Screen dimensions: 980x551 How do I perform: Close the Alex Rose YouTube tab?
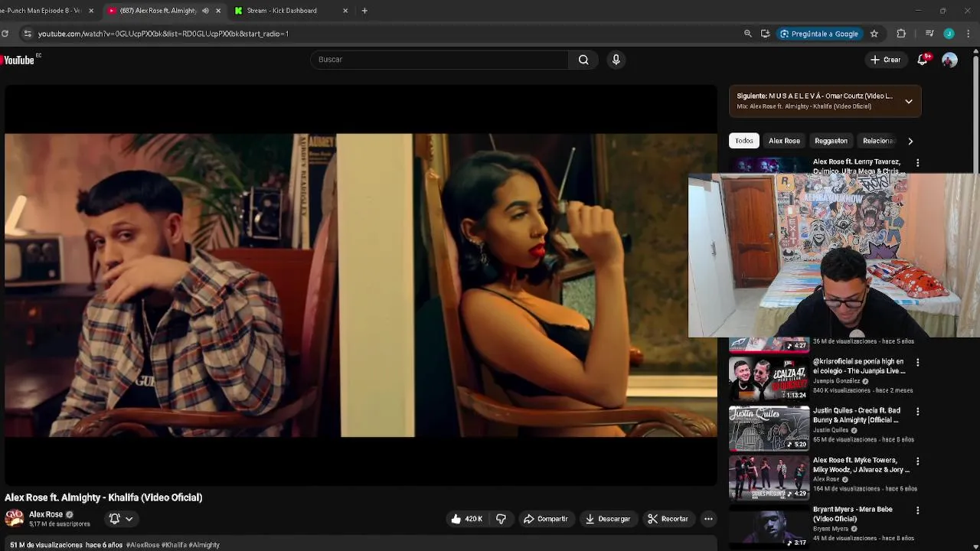point(218,11)
